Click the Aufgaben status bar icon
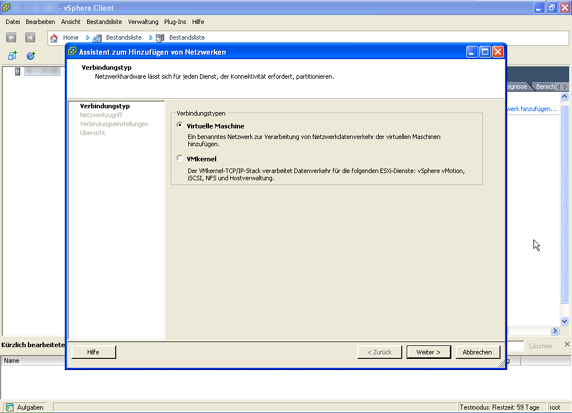Screen dimensions: 572x413 [9, 407]
